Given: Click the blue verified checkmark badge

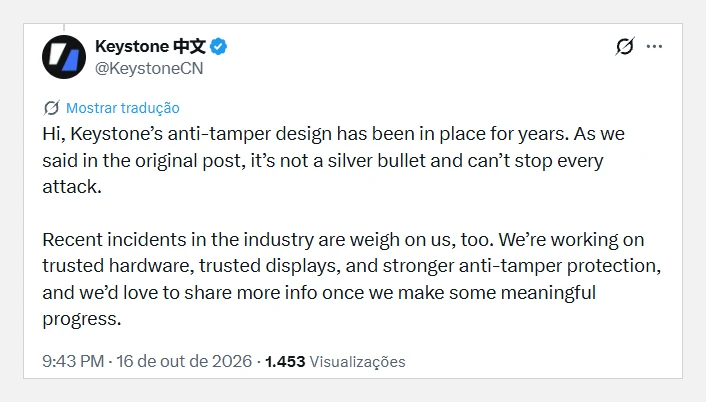Looking at the screenshot, I should tap(218, 46).
